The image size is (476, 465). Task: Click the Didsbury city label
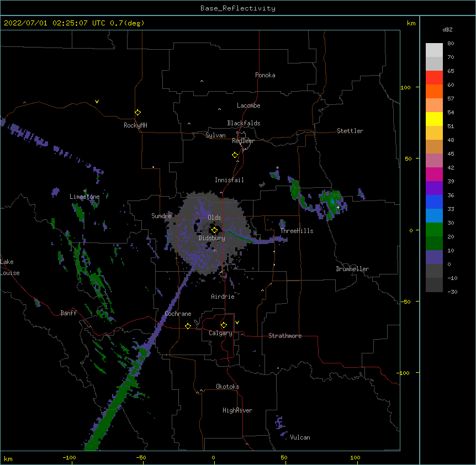click(211, 238)
